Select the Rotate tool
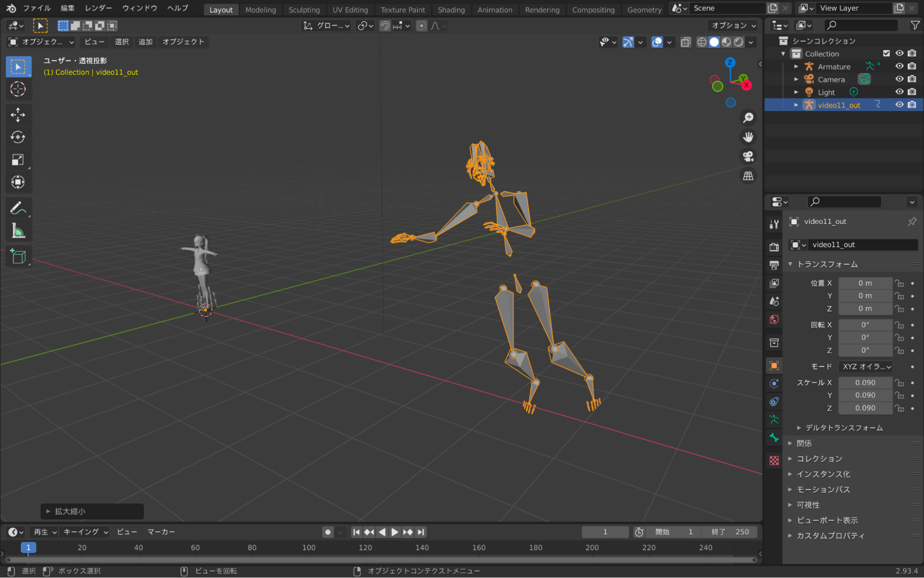 (x=18, y=137)
